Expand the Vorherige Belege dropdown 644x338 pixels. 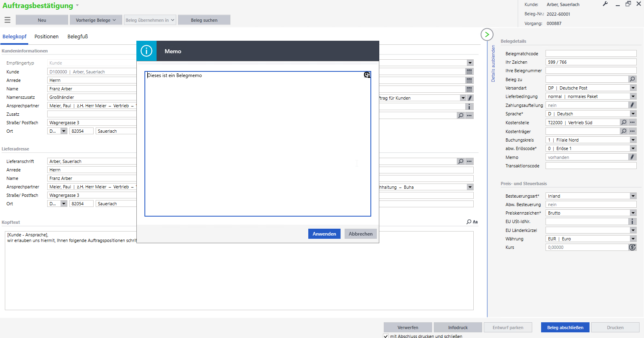point(114,20)
